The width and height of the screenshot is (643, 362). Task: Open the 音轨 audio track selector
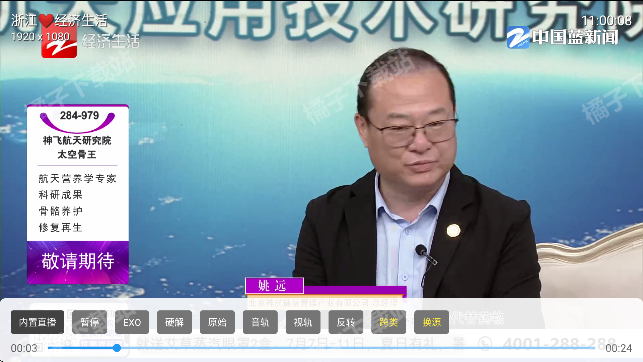pos(260,322)
